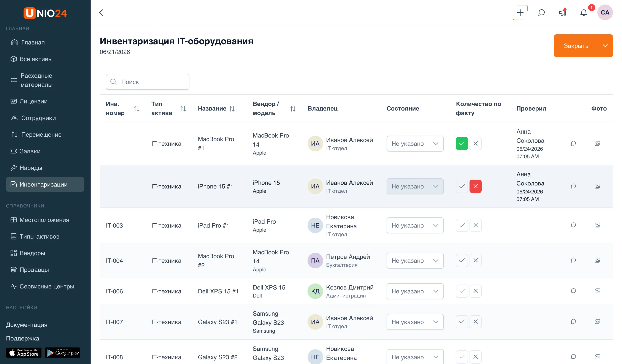Screen dimensions: 622x364
Task: Click the UNIO24 logo
Action: coord(45,13)
